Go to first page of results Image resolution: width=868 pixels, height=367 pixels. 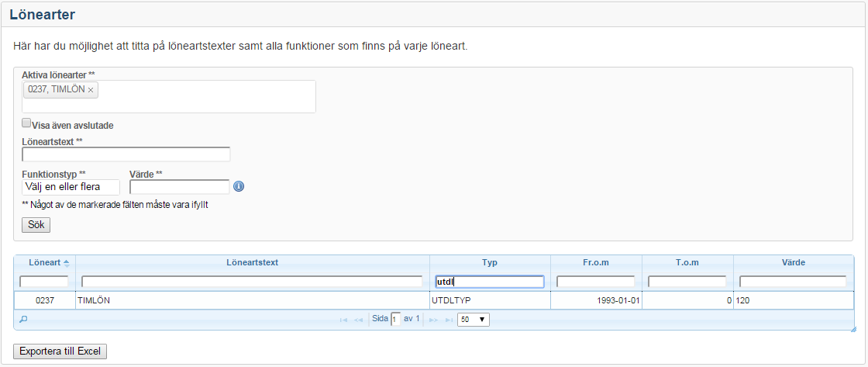point(344,320)
